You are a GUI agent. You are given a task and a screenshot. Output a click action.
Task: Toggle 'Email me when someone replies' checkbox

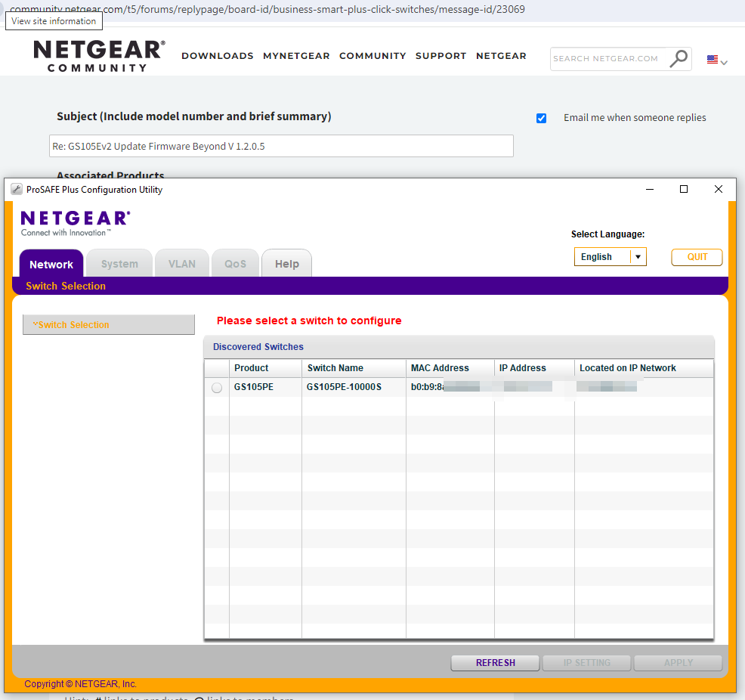point(541,118)
